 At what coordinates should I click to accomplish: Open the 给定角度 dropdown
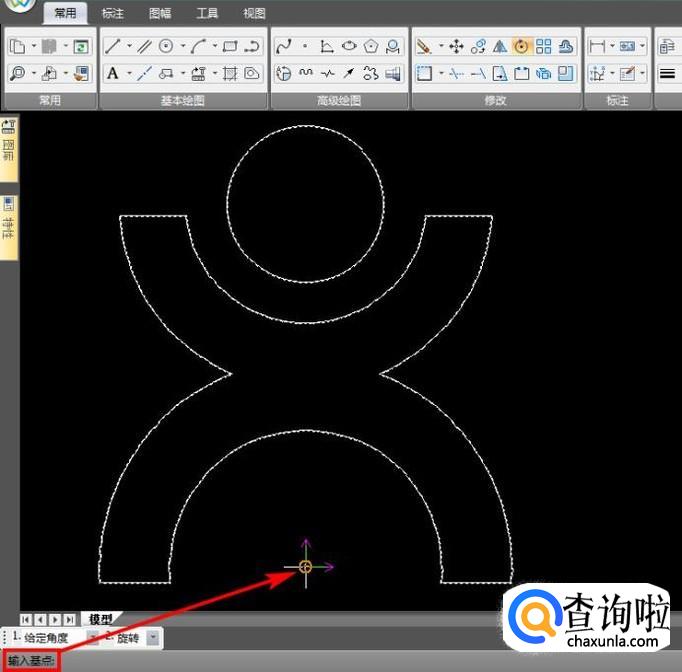93,637
